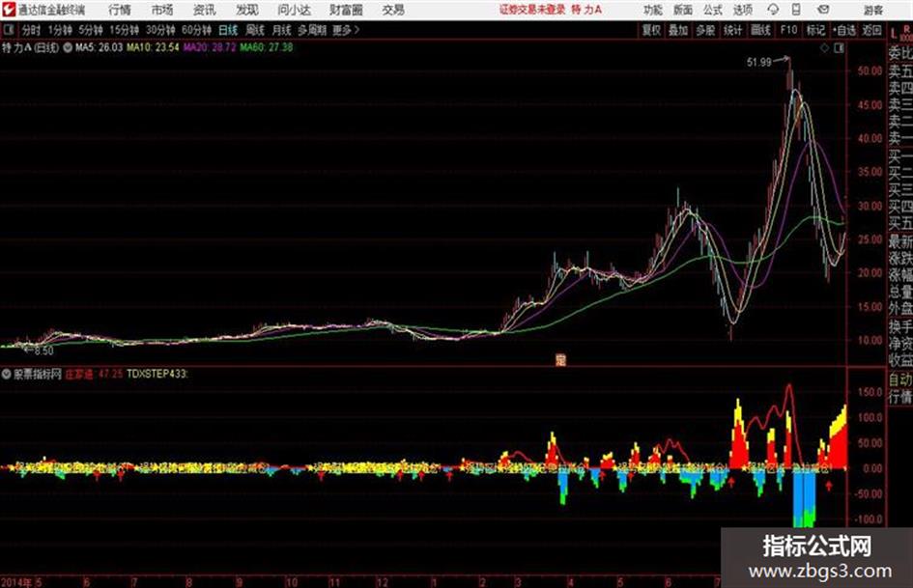Viewport: 913px width, 588px height.
Task: Click the diamond icon at chart corner
Action: click(824, 48)
